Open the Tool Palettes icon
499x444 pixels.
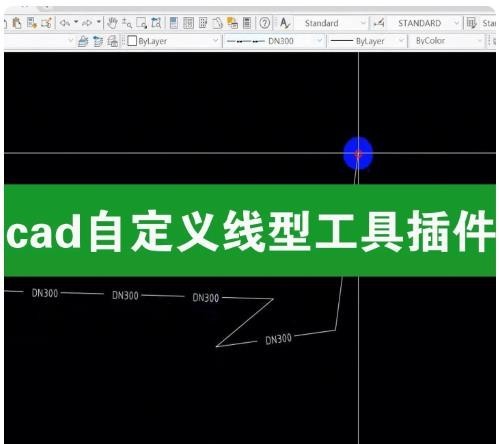tap(203, 23)
